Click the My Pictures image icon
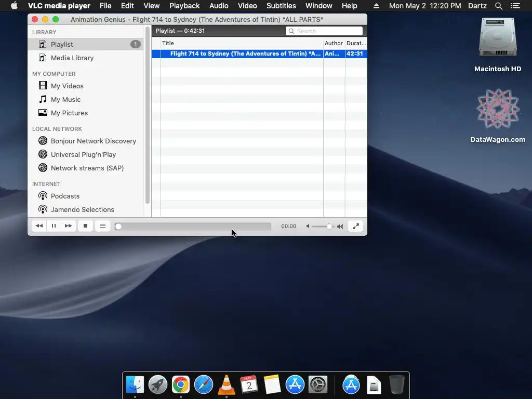 [43, 113]
